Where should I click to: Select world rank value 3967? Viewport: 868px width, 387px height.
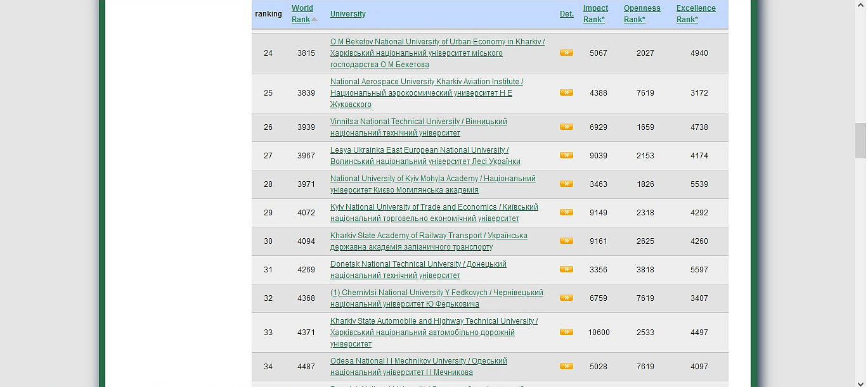pos(306,156)
